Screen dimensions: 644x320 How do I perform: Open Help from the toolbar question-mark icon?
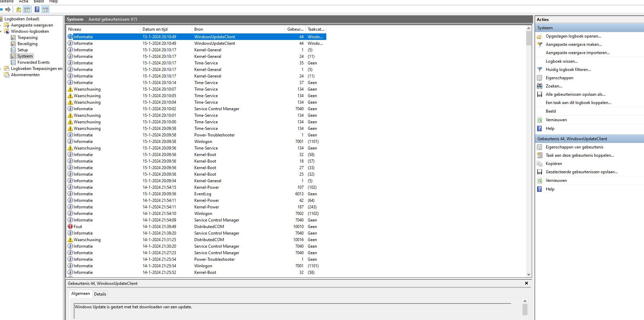click(x=37, y=9)
